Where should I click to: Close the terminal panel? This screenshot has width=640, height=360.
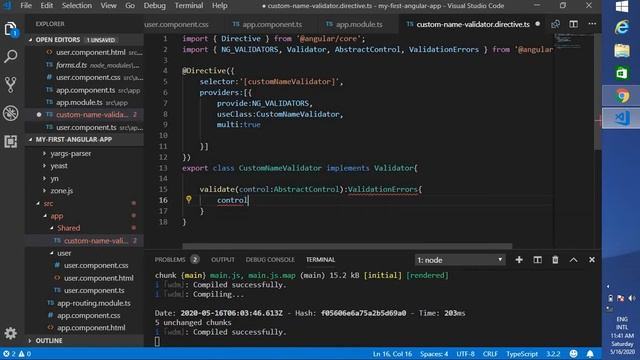(x=592, y=260)
